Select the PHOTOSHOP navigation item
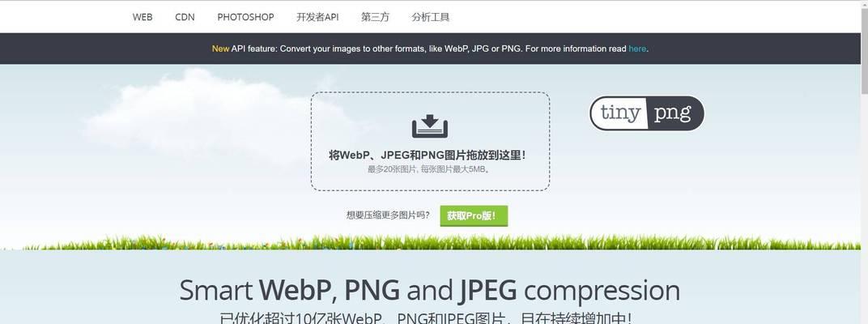Image resolution: width=868 pixels, height=324 pixels. (x=245, y=17)
